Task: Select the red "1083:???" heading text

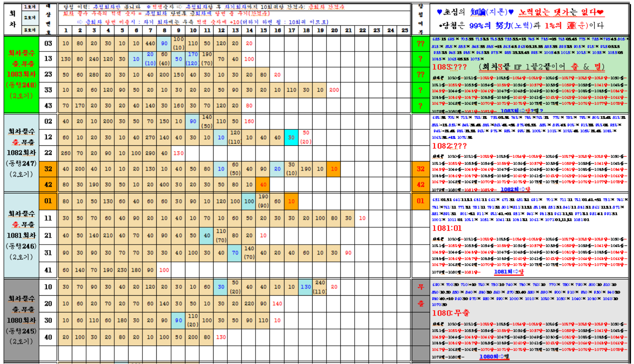Action: [450, 67]
